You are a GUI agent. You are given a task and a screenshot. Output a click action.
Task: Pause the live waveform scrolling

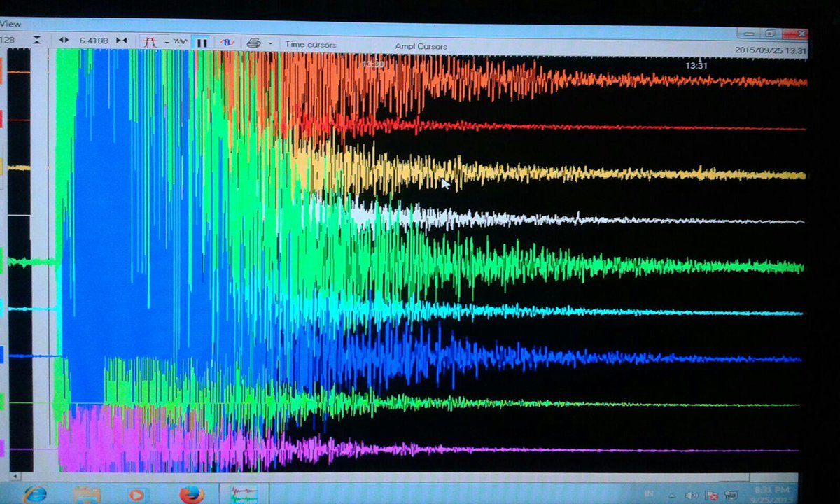pyautogui.click(x=202, y=41)
